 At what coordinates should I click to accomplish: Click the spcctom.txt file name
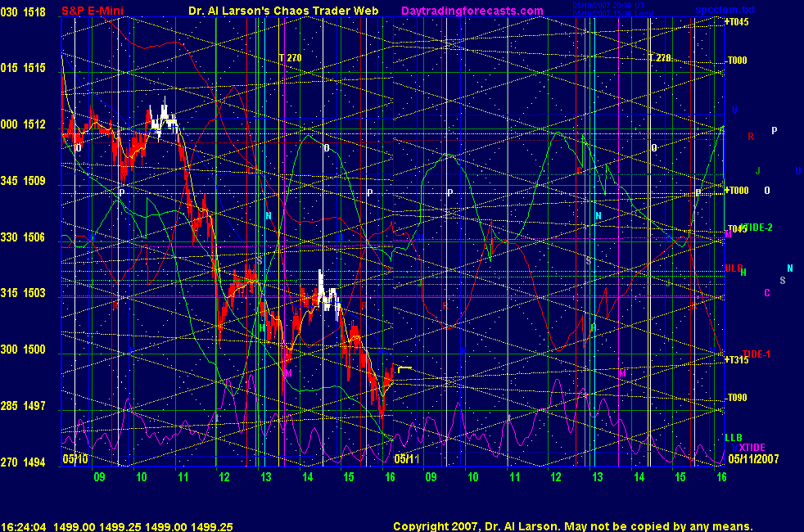725,9
